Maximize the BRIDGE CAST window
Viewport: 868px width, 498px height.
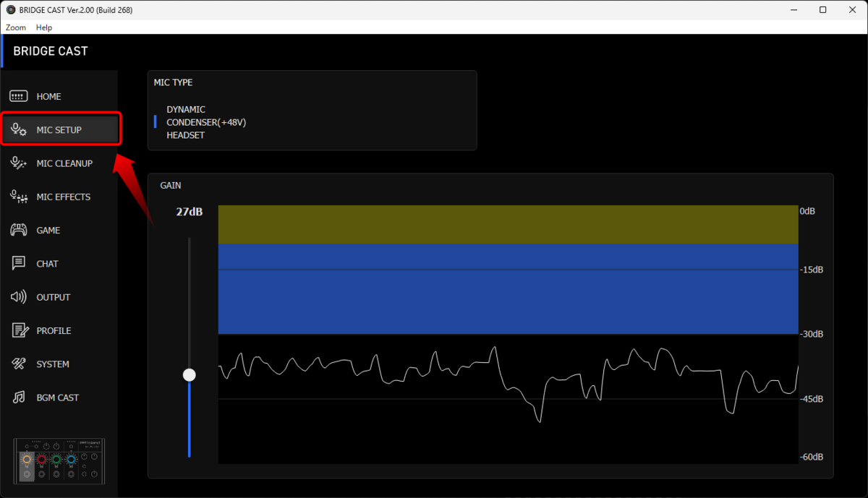point(823,10)
